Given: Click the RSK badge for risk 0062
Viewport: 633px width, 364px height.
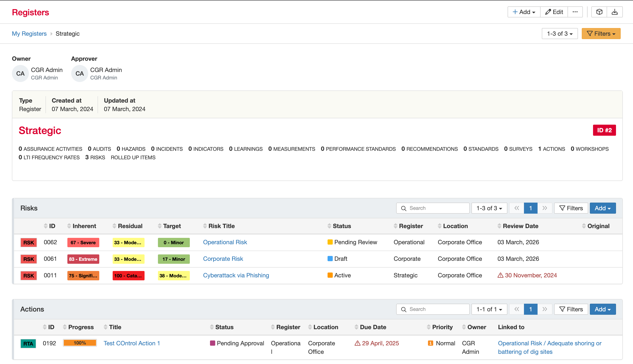Looking at the screenshot, I should (x=28, y=242).
